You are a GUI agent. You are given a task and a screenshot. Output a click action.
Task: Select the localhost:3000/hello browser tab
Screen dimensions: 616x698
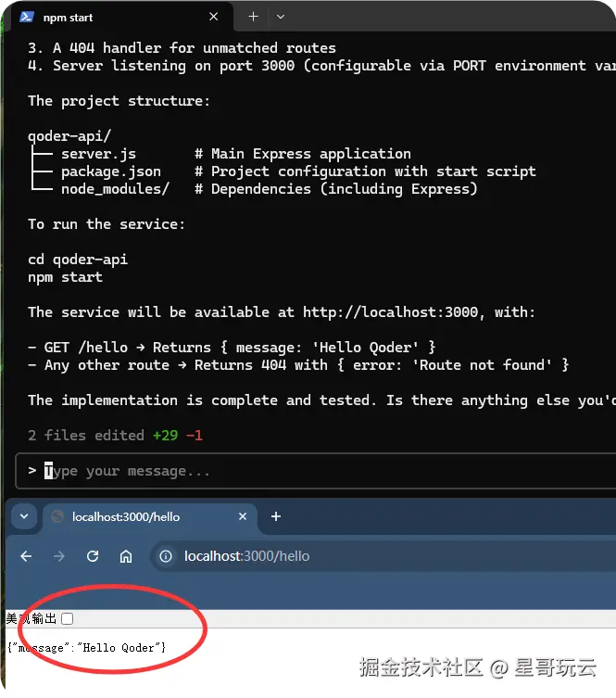pyautogui.click(x=150, y=517)
